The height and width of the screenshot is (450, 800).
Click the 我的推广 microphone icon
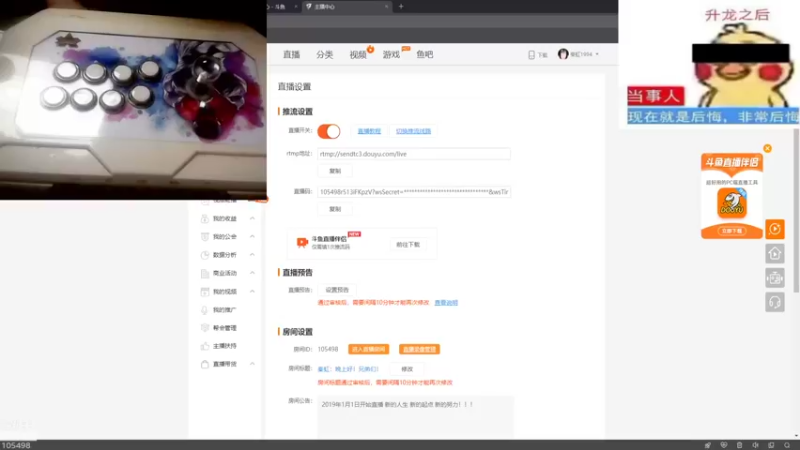(205, 310)
